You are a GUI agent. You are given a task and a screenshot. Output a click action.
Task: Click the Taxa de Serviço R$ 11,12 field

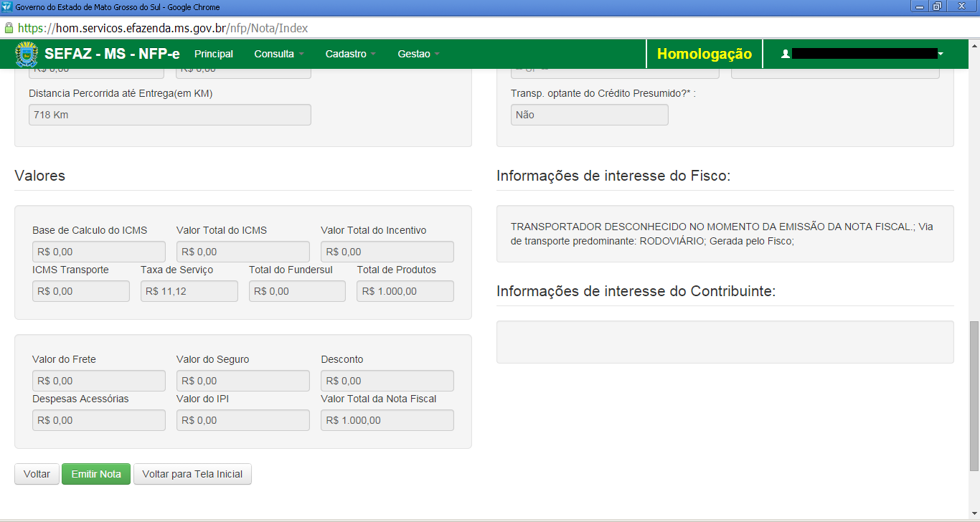[189, 291]
